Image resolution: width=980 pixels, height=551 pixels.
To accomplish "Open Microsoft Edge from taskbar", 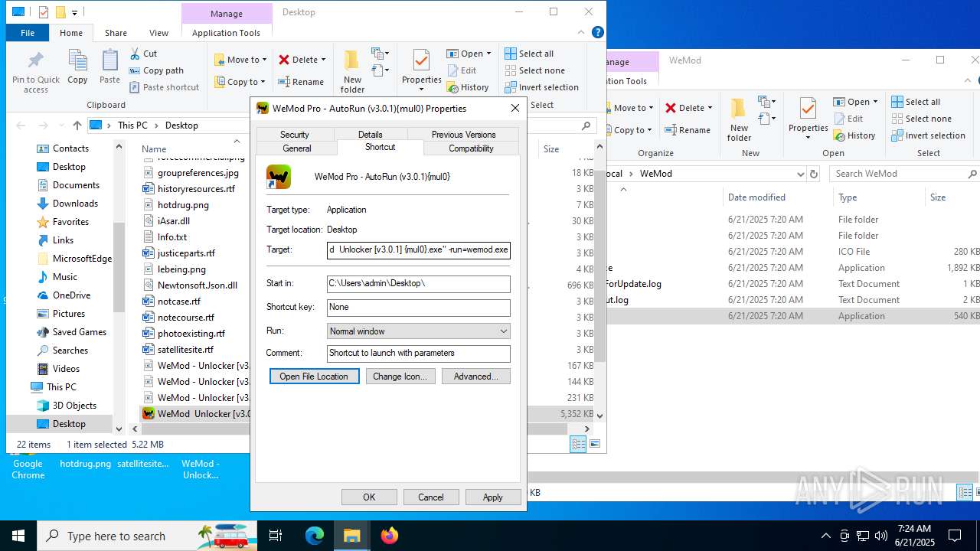I will tap(315, 536).
